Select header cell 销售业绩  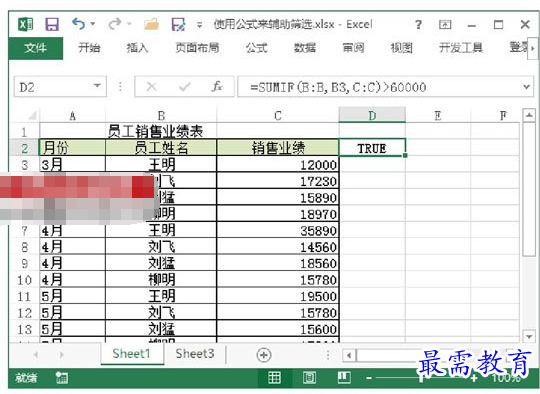point(278,148)
